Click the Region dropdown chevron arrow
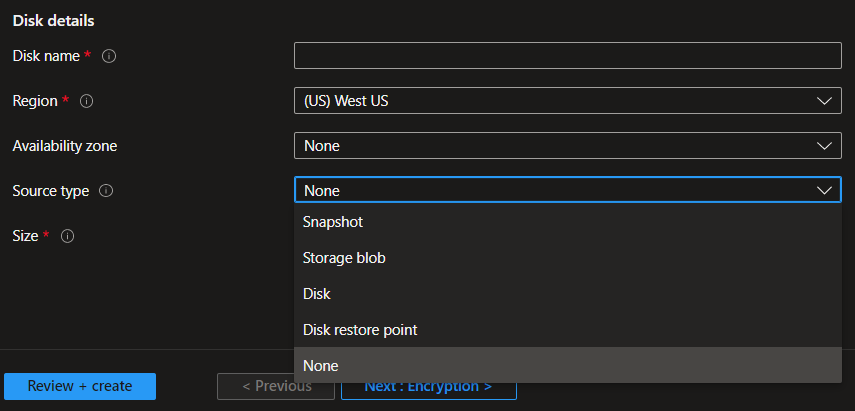The image size is (855, 411). (x=824, y=101)
